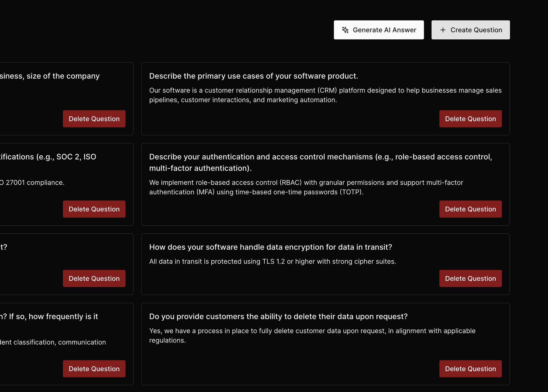Click the plus icon on Create Question
This screenshot has height=392, width=548.
[443, 30]
